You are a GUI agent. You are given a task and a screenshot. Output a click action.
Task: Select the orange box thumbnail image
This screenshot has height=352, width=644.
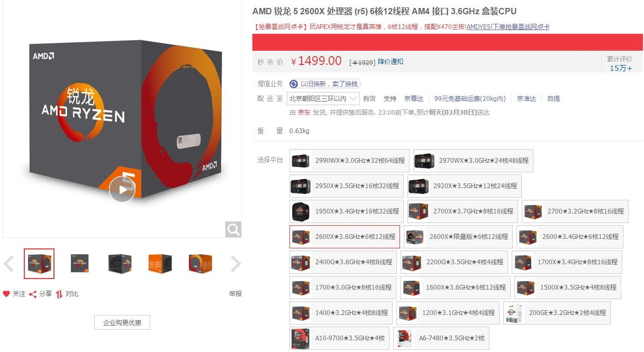click(x=160, y=264)
